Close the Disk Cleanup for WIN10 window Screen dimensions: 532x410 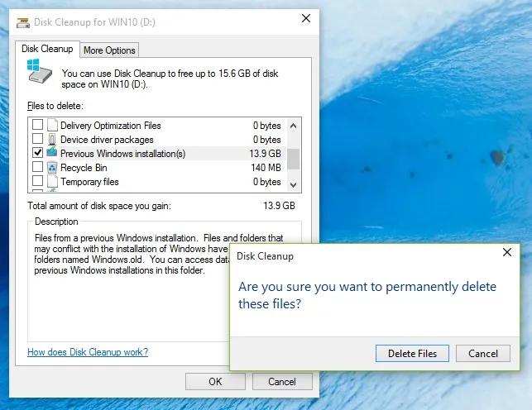click(306, 18)
